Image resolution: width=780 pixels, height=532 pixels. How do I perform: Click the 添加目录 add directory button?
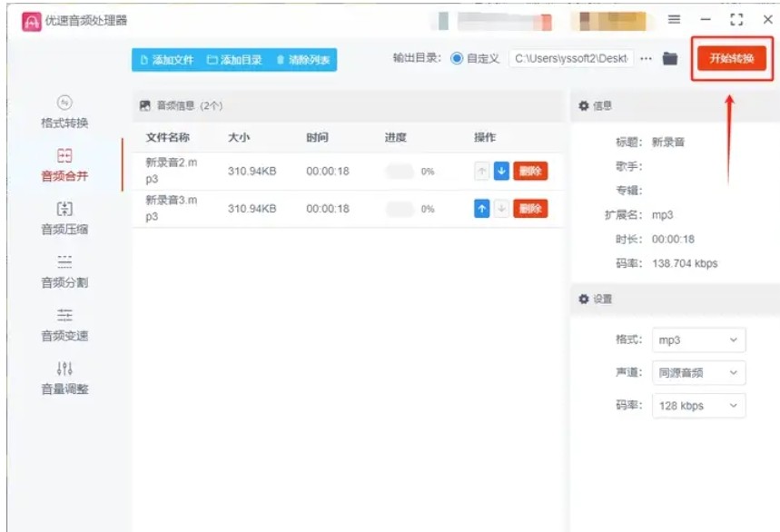tap(234, 60)
